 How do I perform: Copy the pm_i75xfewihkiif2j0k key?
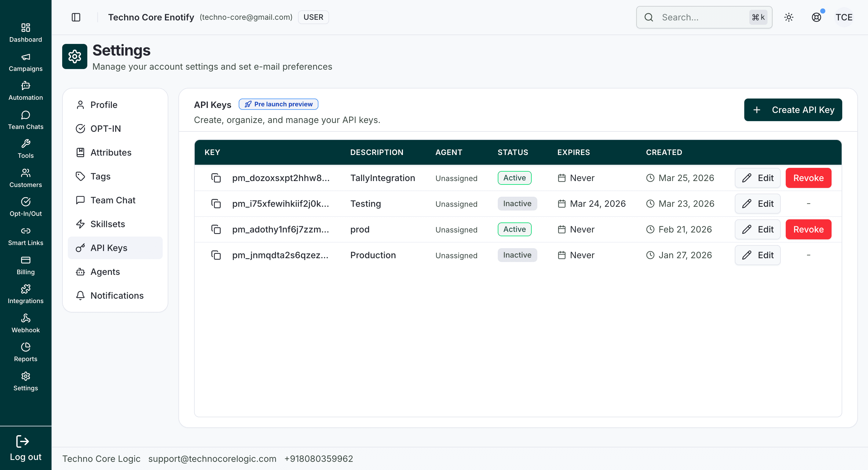click(216, 204)
